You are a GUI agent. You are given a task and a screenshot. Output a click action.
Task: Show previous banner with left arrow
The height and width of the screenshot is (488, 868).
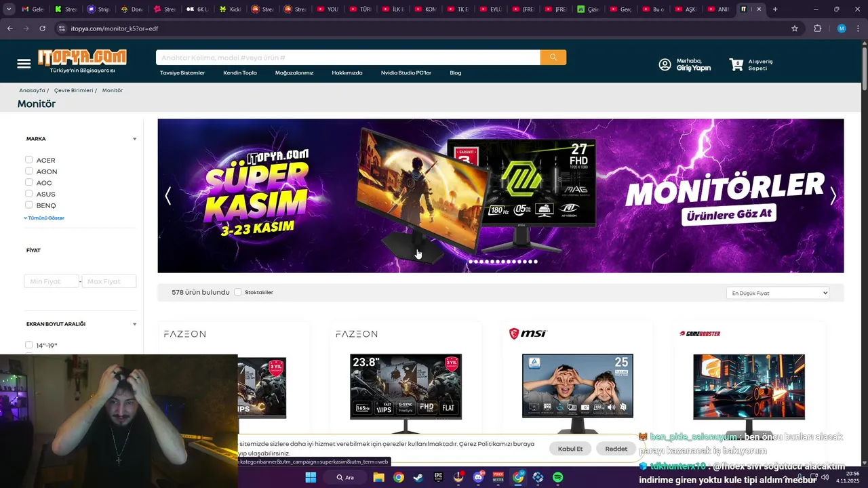(168, 196)
